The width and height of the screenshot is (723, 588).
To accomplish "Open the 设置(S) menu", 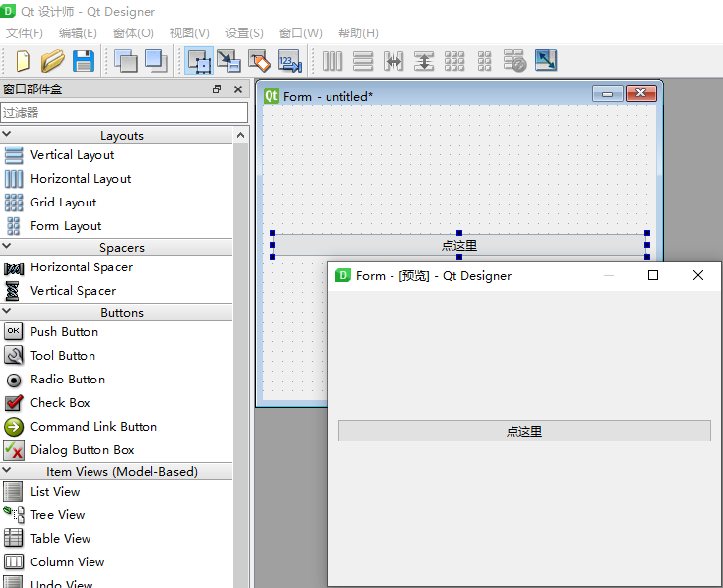I will coord(244,33).
